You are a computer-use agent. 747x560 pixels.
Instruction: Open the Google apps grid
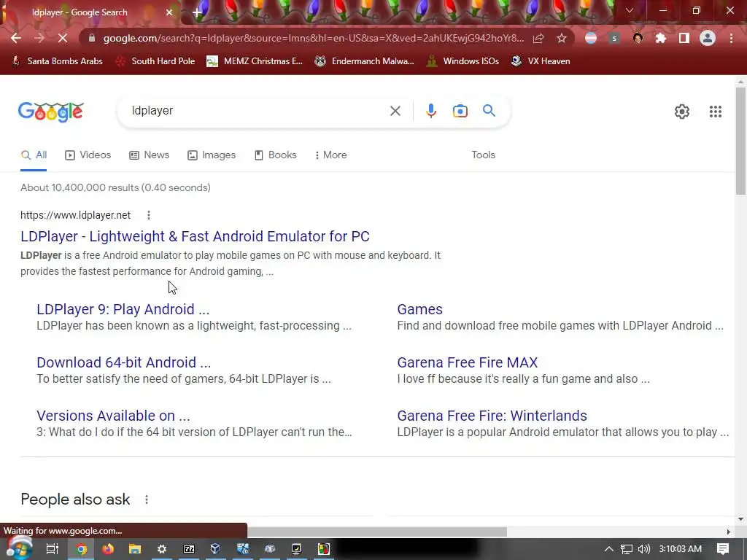click(716, 112)
